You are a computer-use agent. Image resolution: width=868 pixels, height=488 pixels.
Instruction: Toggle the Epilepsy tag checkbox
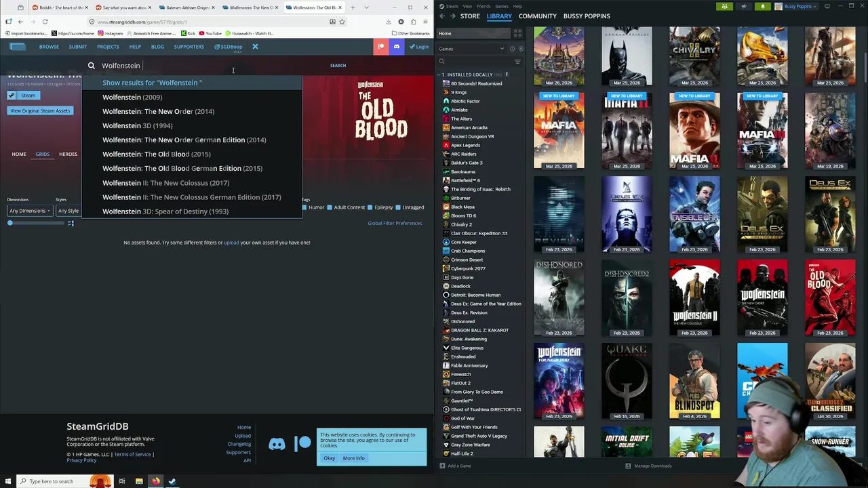[x=370, y=207]
